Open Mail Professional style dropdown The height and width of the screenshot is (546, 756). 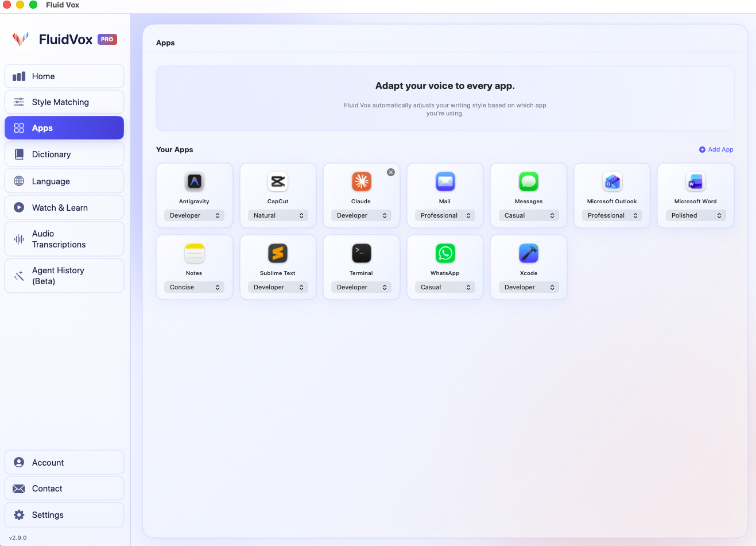click(445, 215)
